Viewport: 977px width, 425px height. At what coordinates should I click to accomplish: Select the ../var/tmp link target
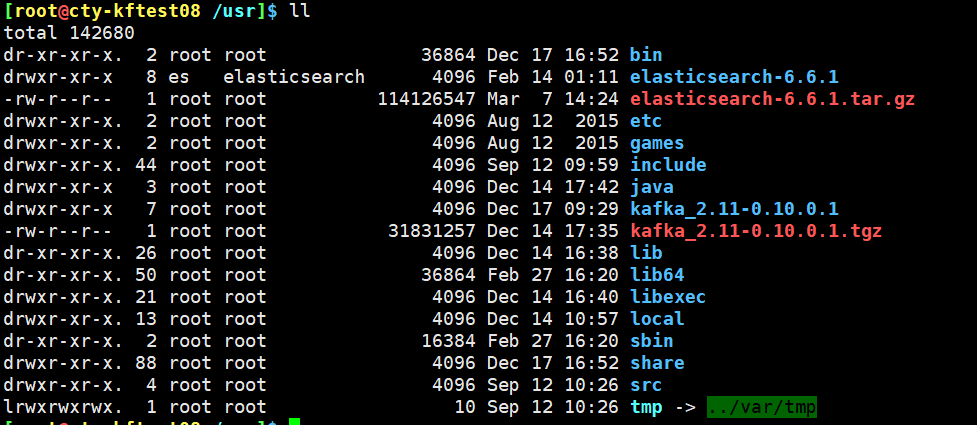coord(761,408)
